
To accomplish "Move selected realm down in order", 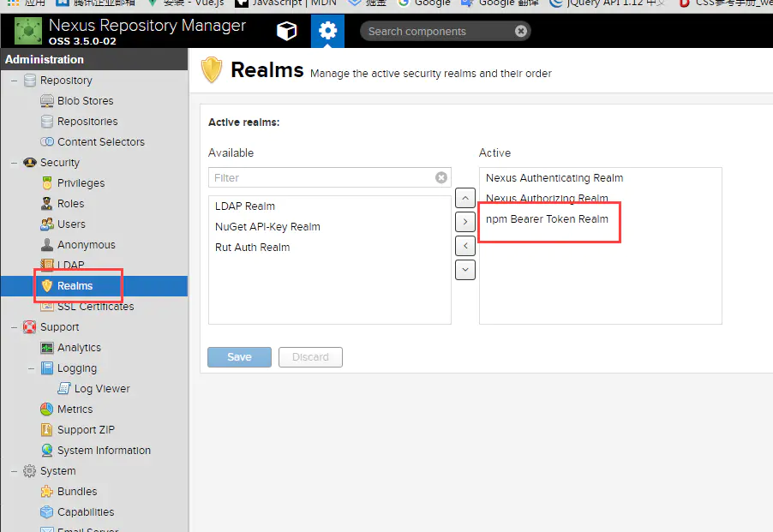I will click(x=465, y=270).
